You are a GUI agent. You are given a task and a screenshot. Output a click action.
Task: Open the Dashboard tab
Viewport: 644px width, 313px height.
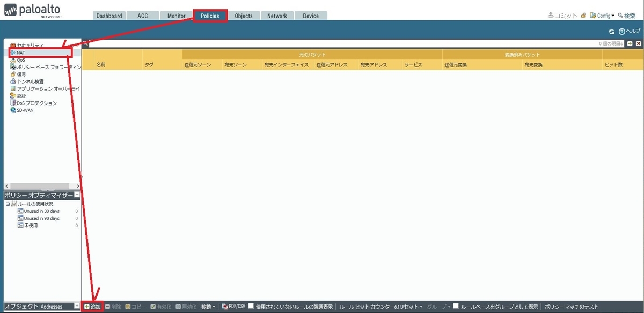tap(109, 16)
